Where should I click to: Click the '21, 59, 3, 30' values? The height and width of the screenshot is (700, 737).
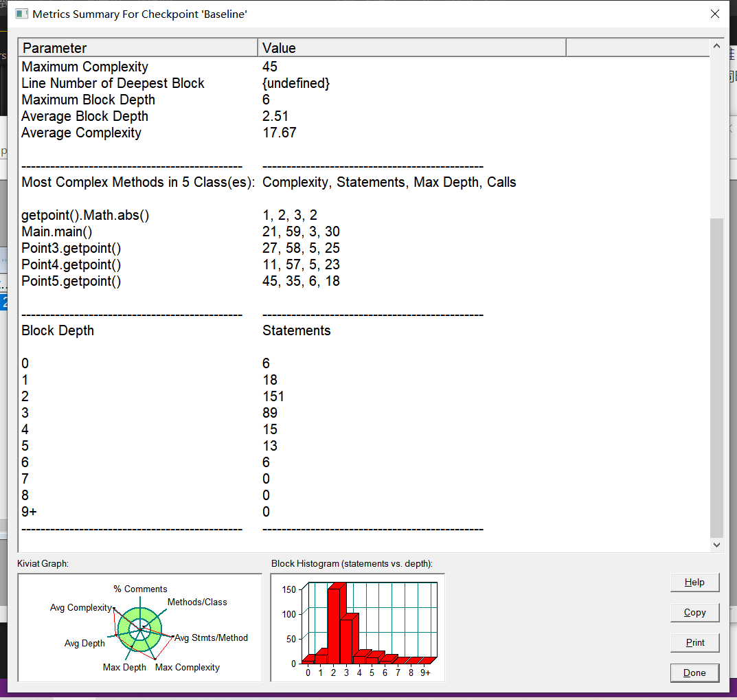click(301, 232)
